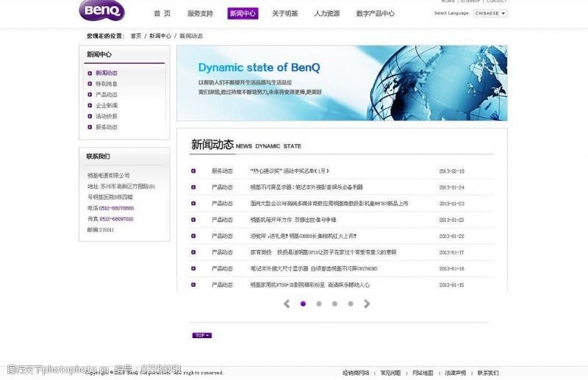
Task: Click bullet icon beside sidebar 新闻动态
Action: point(90,74)
